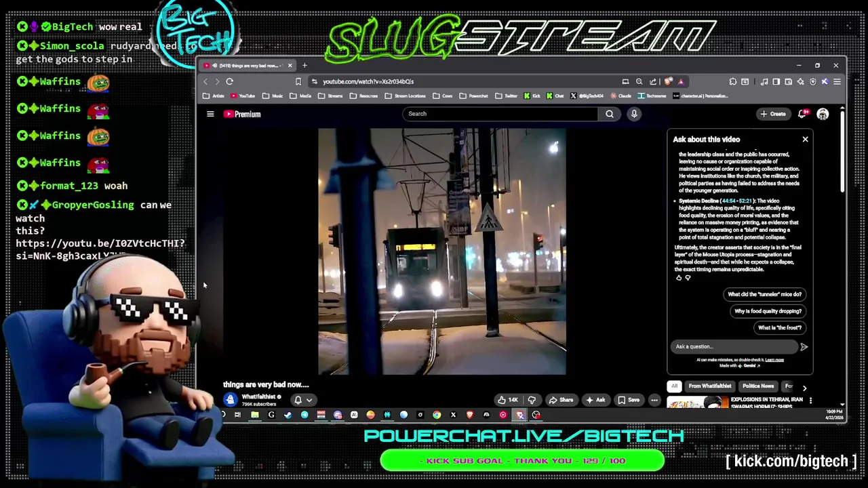Click the YouTube search magnifier button

[610, 114]
